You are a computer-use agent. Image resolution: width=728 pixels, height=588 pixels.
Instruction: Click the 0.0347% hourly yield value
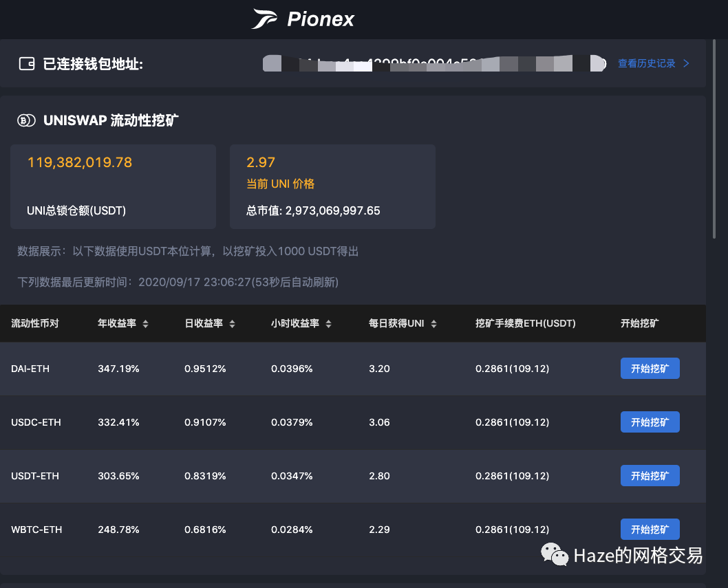[x=292, y=476]
